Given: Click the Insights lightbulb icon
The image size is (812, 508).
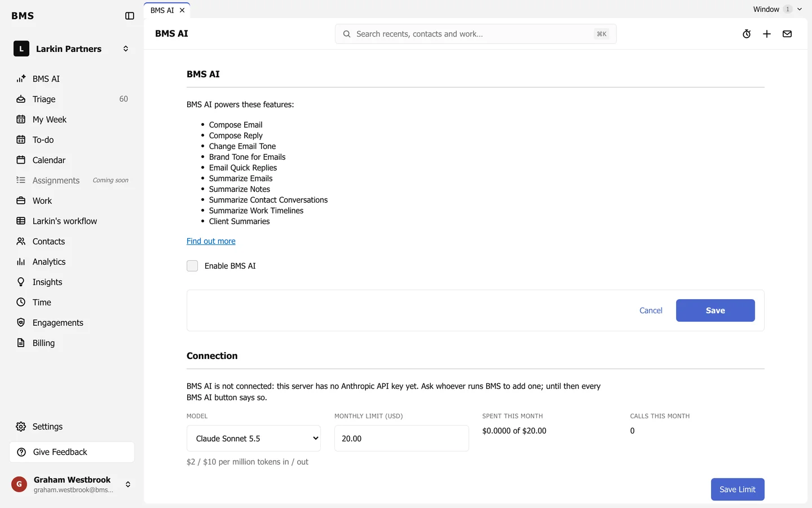Looking at the screenshot, I should pos(21,282).
